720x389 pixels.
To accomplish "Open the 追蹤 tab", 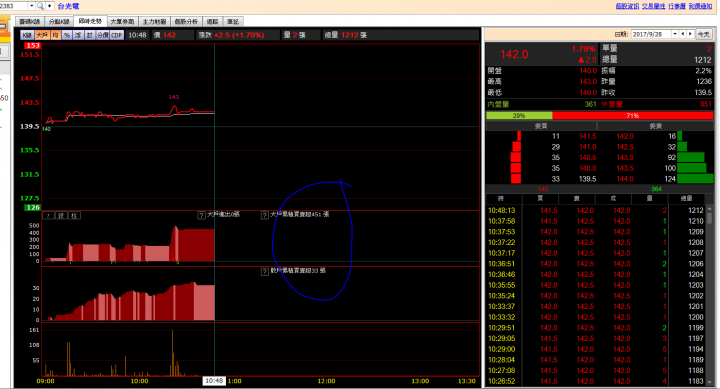I will tap(213, 22).
